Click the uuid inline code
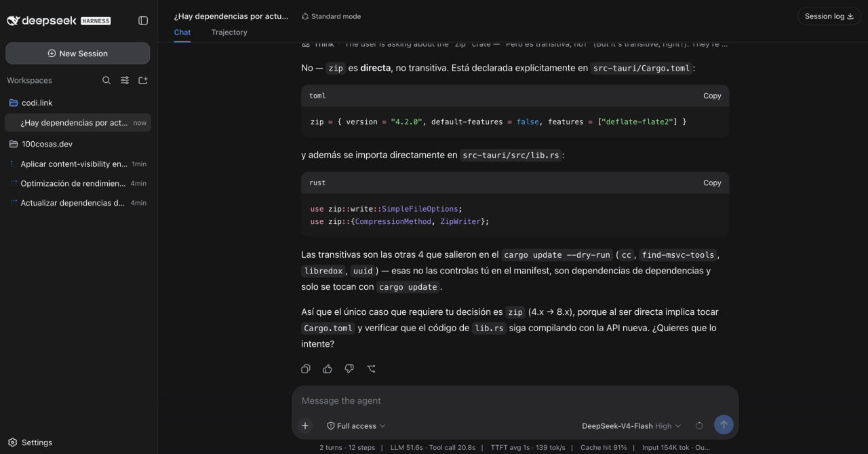Screen dimensions: 868x454 [x=363, y=271]
